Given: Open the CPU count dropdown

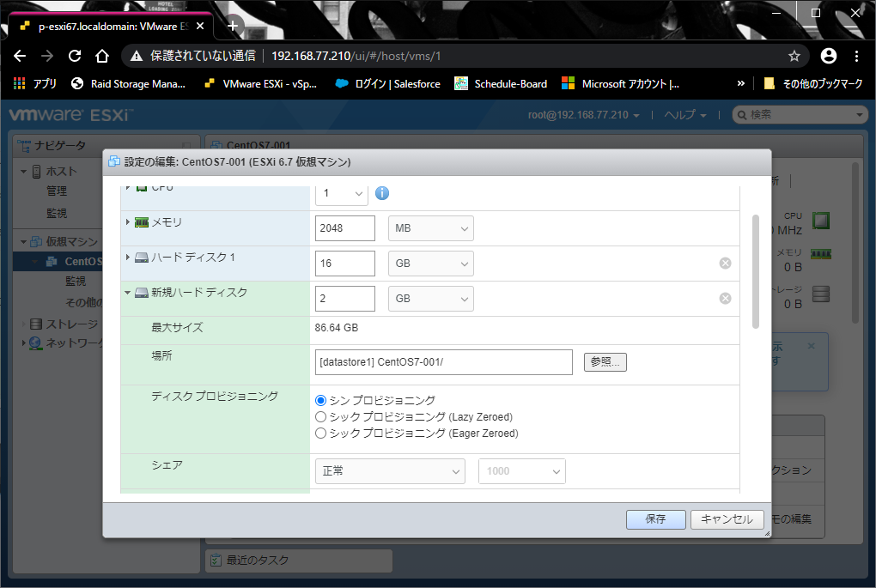Looking at the screenshot, I should (x=341, y=193).
